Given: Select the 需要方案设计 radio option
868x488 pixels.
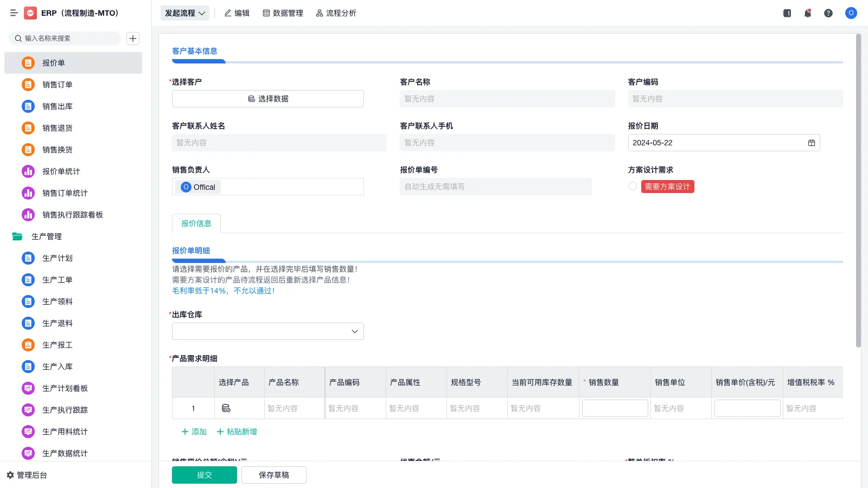Looking at the screenshot, I should [x=632, y=186].
